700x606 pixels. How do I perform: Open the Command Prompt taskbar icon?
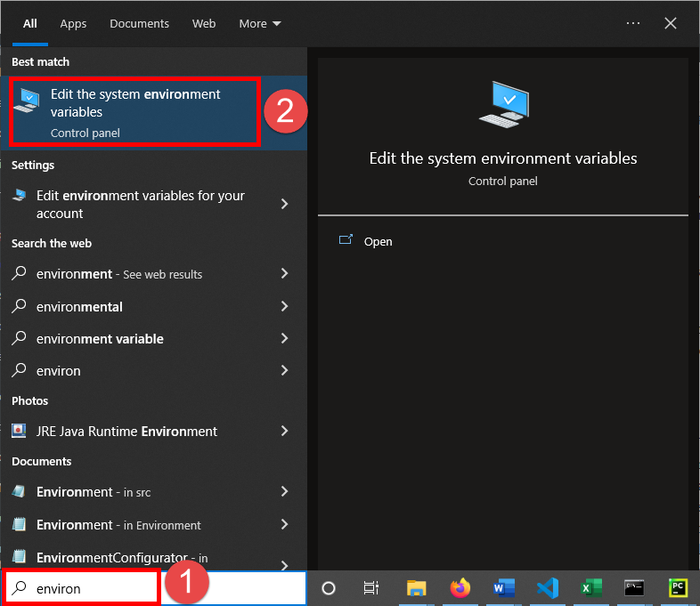[634, 587]
